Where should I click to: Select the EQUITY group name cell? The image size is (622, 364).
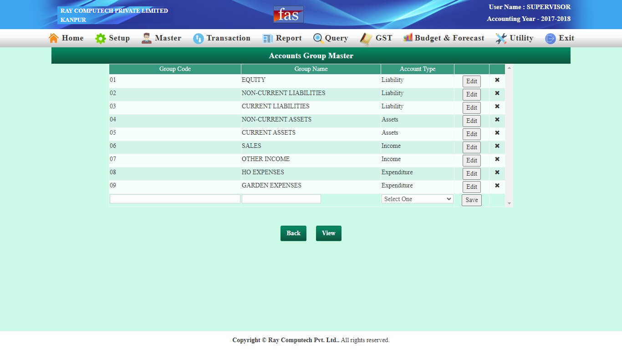coord(311,81)
